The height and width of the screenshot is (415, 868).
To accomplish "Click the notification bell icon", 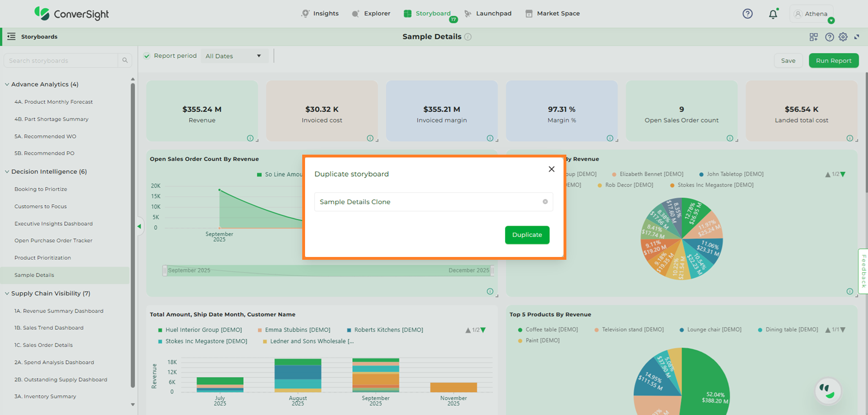I will [773, 14].
